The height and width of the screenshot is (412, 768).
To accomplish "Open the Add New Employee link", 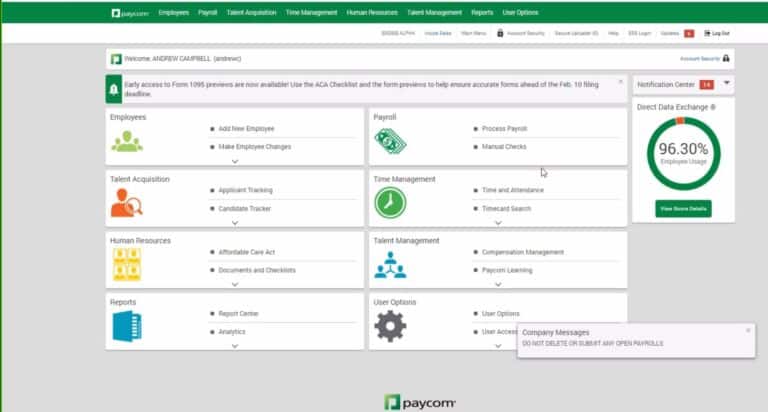I will pyautogui.click(x=246, y=129).
